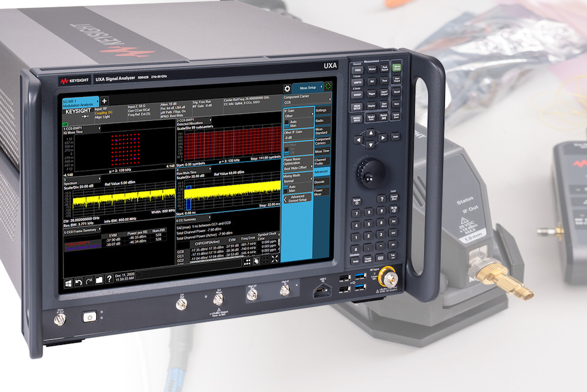Open the 5G NR 1 measurement dropdown arrow
The image size is (587, 392).
[98, 101]
